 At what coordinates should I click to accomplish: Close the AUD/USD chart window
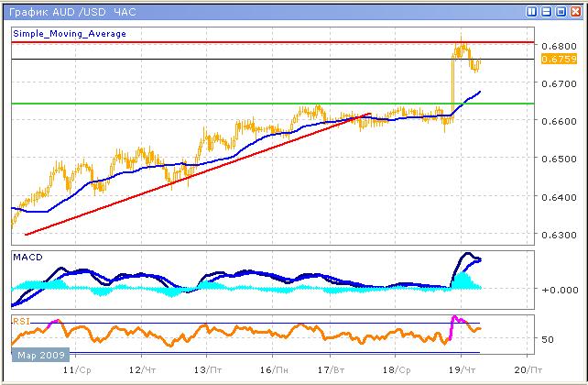(573, 12)
